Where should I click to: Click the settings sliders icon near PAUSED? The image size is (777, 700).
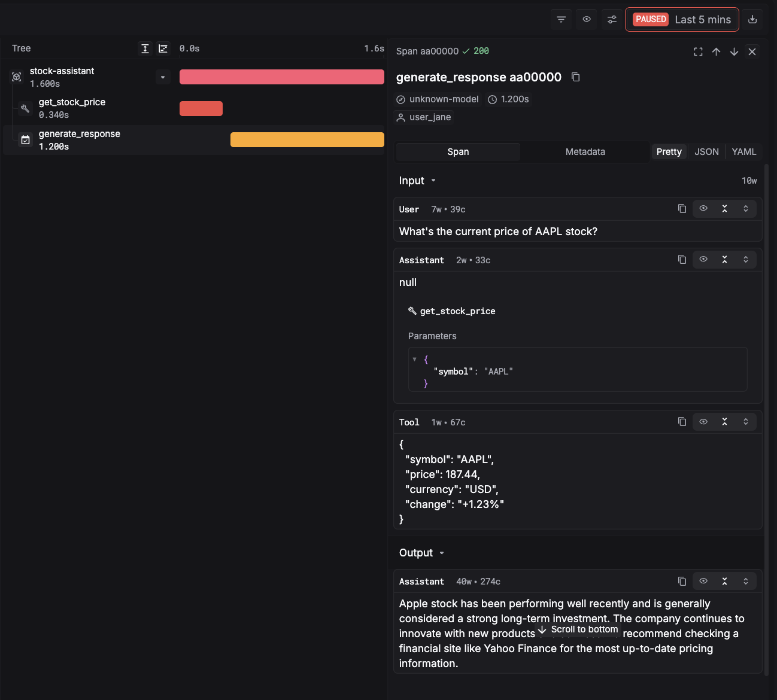tap(612, 19)
